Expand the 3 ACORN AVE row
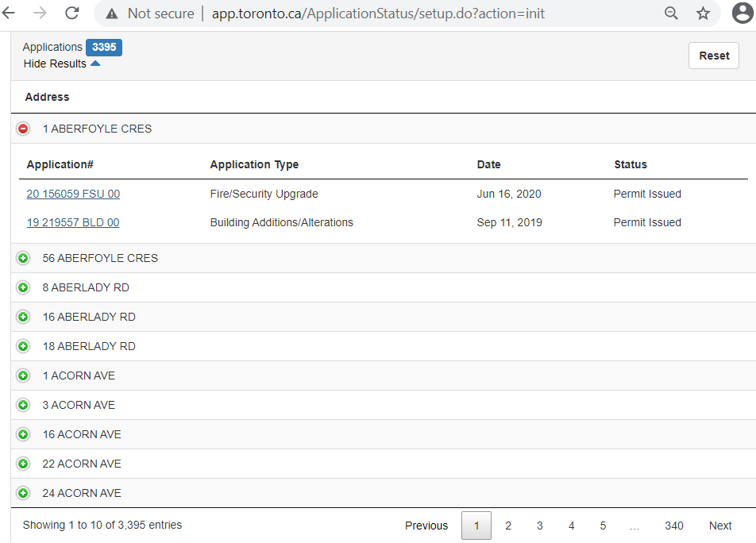 pos(23,405)
